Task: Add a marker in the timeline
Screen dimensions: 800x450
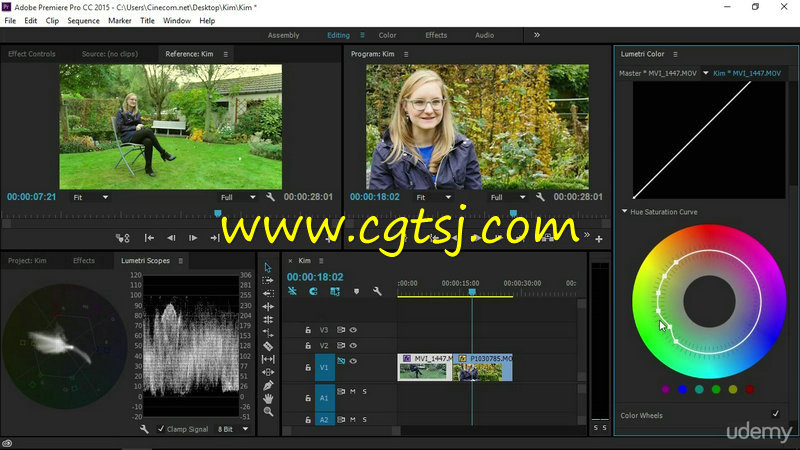Action: [x=356, y=291]
